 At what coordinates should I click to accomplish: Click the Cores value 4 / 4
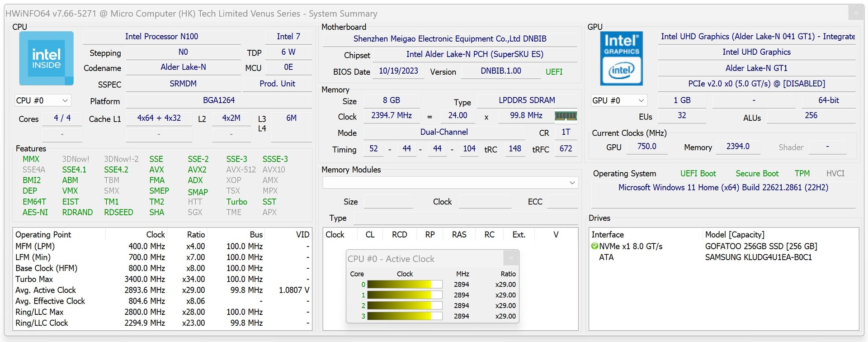62,118
